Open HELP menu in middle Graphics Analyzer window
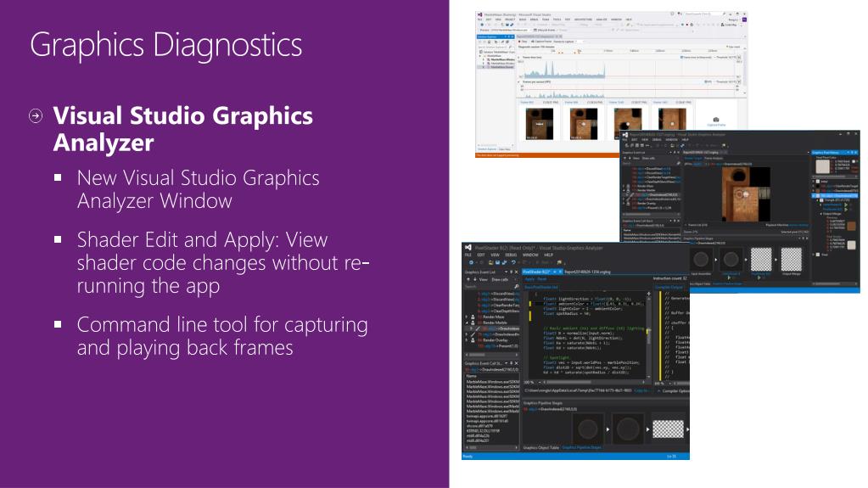868x488 pixels. click(685, 139)
